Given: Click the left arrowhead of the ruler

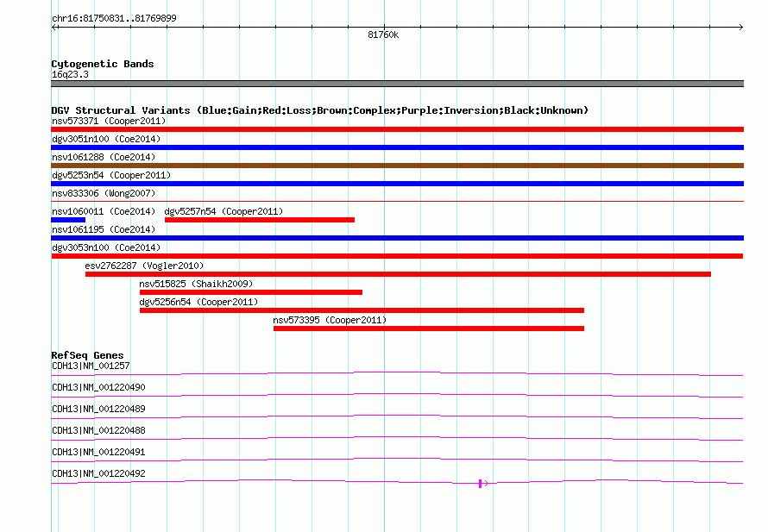Looking at the screenshot, I should click(54, 28).
